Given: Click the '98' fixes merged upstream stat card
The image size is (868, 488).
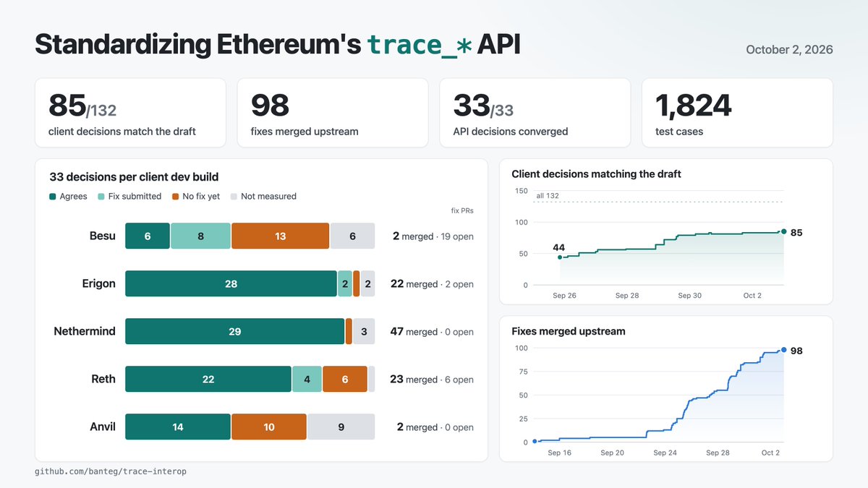Looking at the screenshot, I should (333, 113).
